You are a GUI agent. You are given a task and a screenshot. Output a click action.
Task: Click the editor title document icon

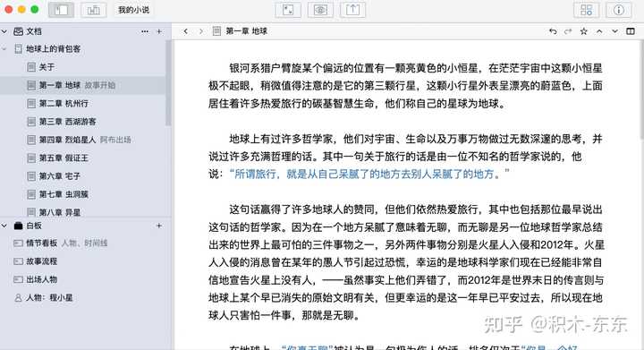click(x=216, y=31)
